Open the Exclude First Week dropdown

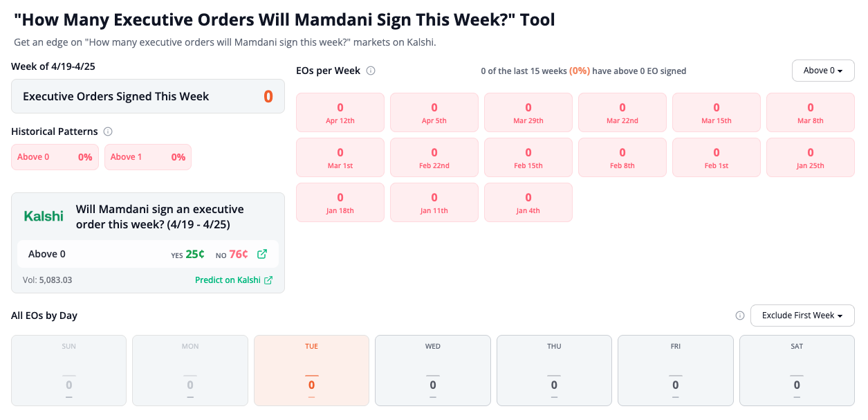802,315
